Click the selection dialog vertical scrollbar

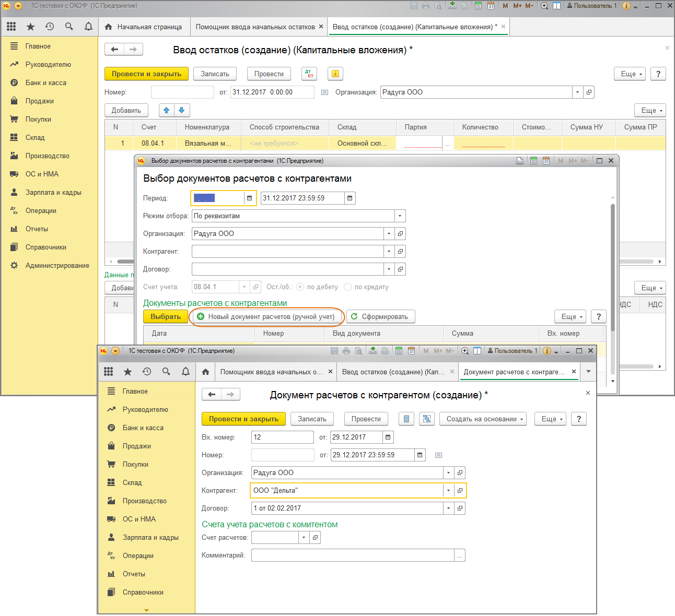tap(613, 266)
